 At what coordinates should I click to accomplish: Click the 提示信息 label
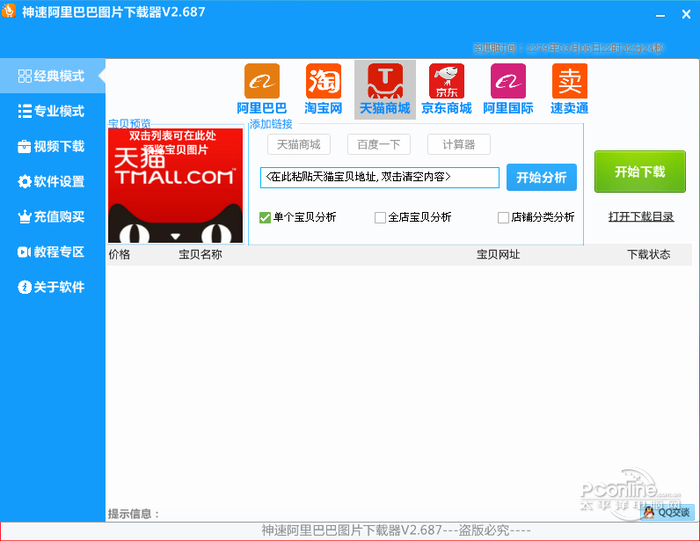point(134,514)
